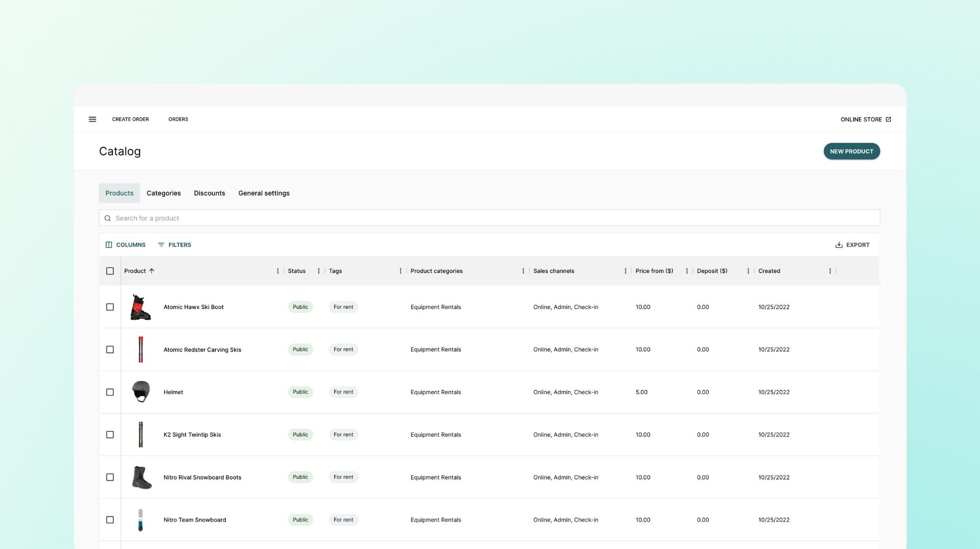
Task: Open the Created column menu dots
Action: click(x=830, y=271)
